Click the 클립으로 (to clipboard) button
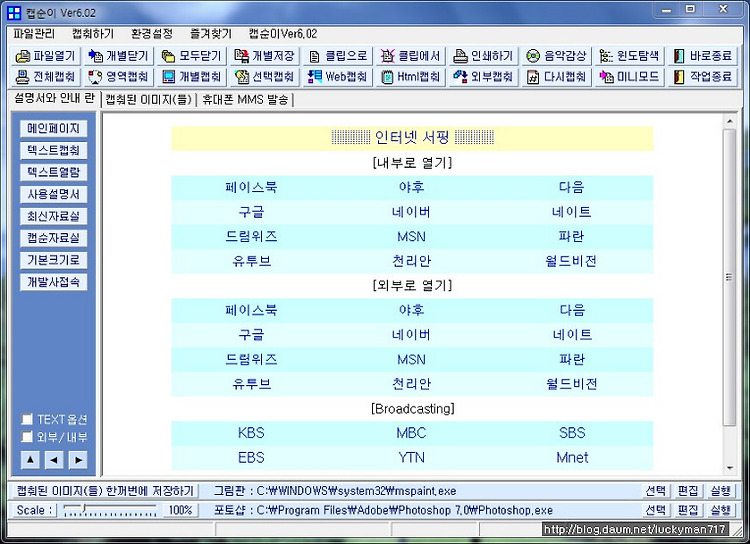 pyautogui.click(x=338, y=56)
